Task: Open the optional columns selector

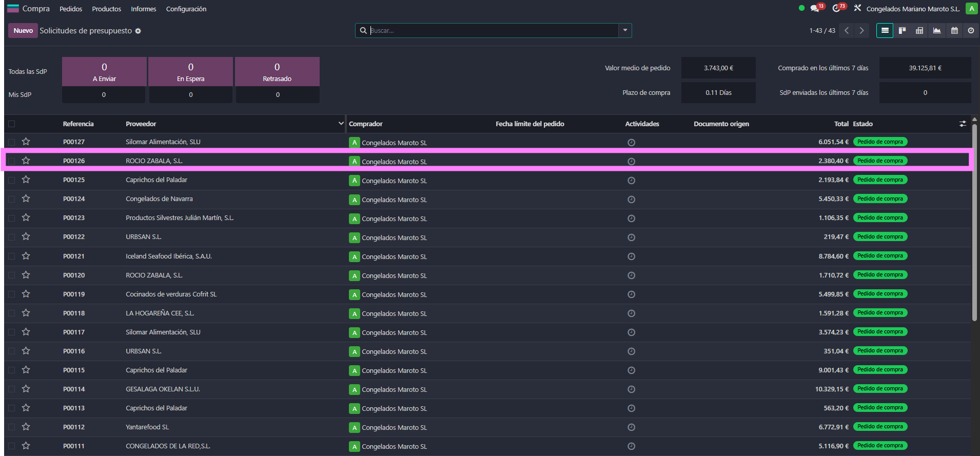Action: 963,124
